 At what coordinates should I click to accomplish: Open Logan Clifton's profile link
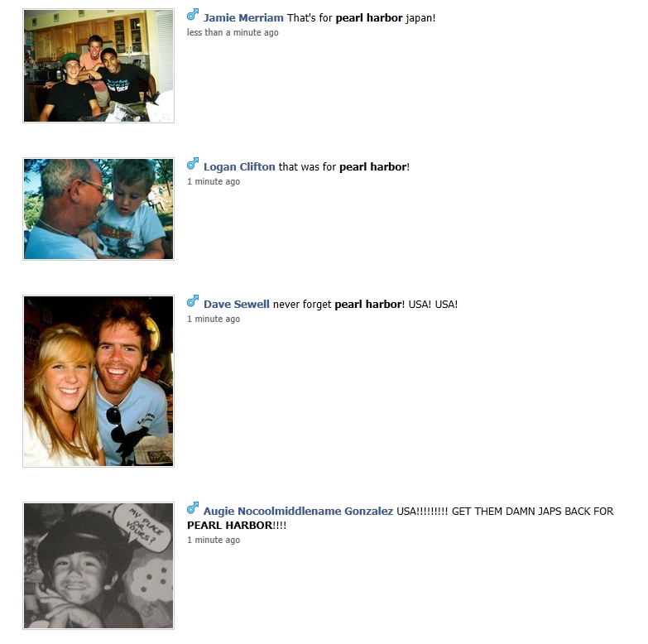[239, 167]
